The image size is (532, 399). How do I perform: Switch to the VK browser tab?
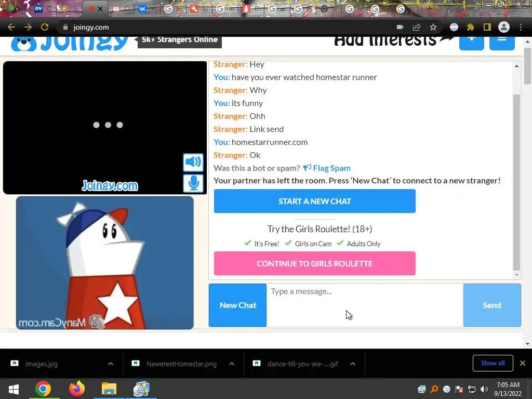pyautogui.click(x=142, y=9)
